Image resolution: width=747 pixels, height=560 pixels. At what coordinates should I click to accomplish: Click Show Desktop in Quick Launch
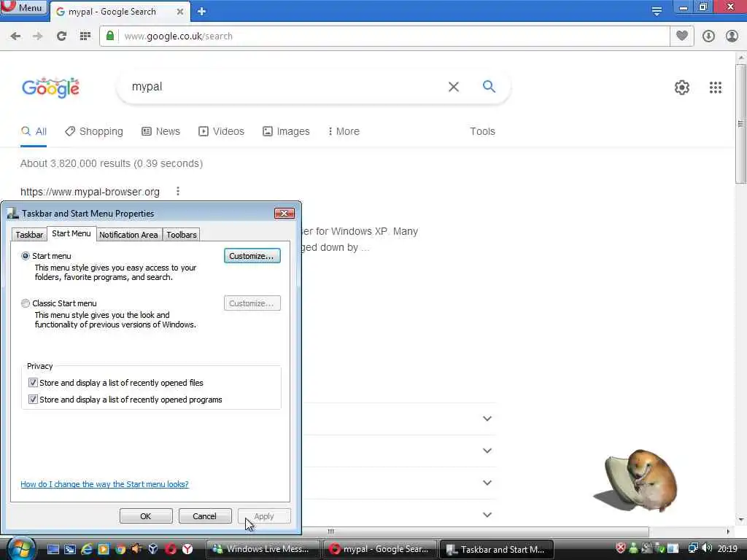click(53, 549)
